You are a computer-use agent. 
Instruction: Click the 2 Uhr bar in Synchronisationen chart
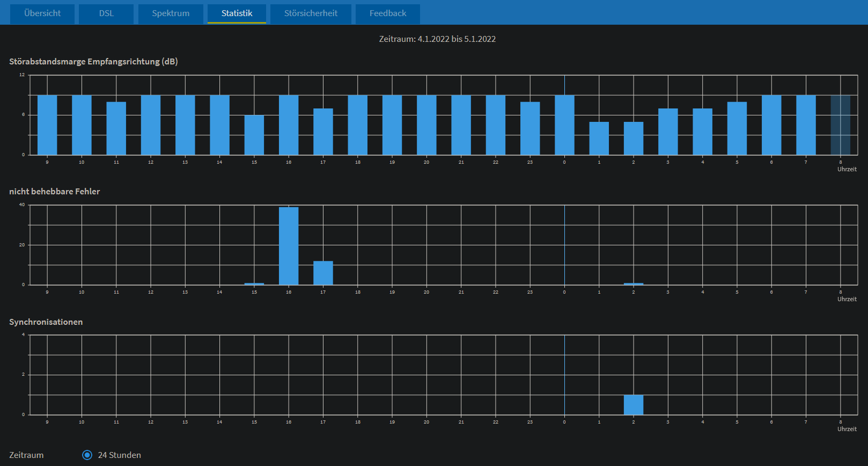(634, 405)
